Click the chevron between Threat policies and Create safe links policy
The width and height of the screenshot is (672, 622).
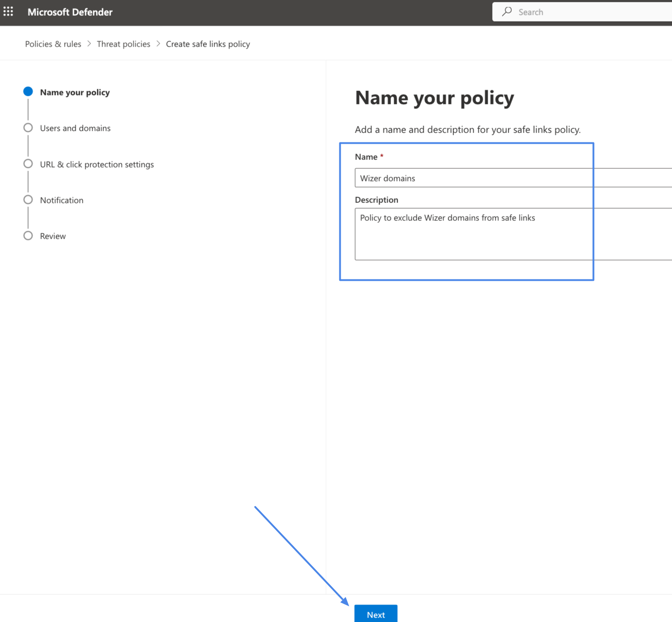pyautogui.click(x=158, y=43)
